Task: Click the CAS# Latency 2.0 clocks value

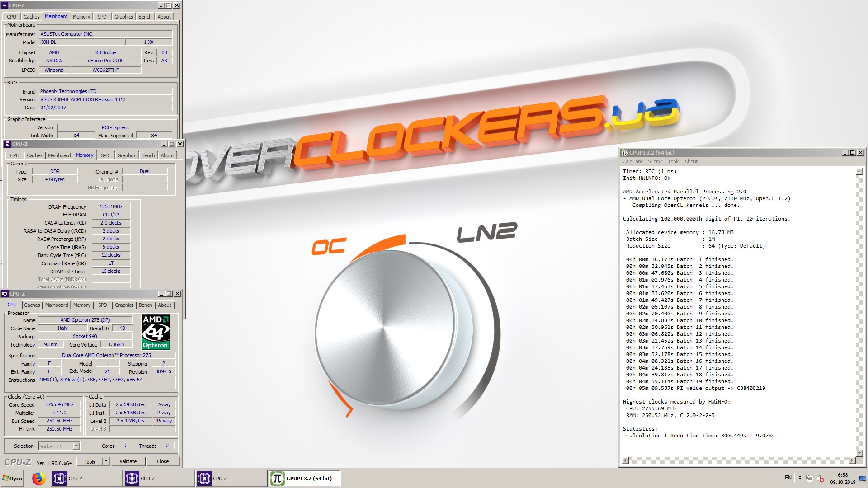Action: click(111, 223)
